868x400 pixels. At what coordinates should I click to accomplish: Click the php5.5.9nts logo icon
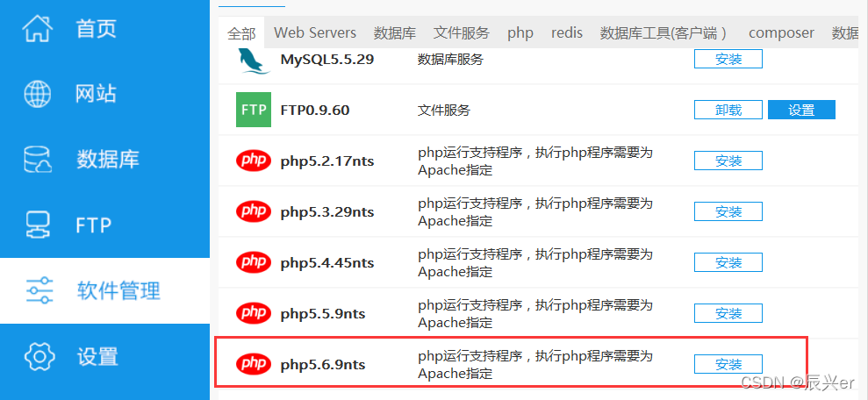coord(254,313)
